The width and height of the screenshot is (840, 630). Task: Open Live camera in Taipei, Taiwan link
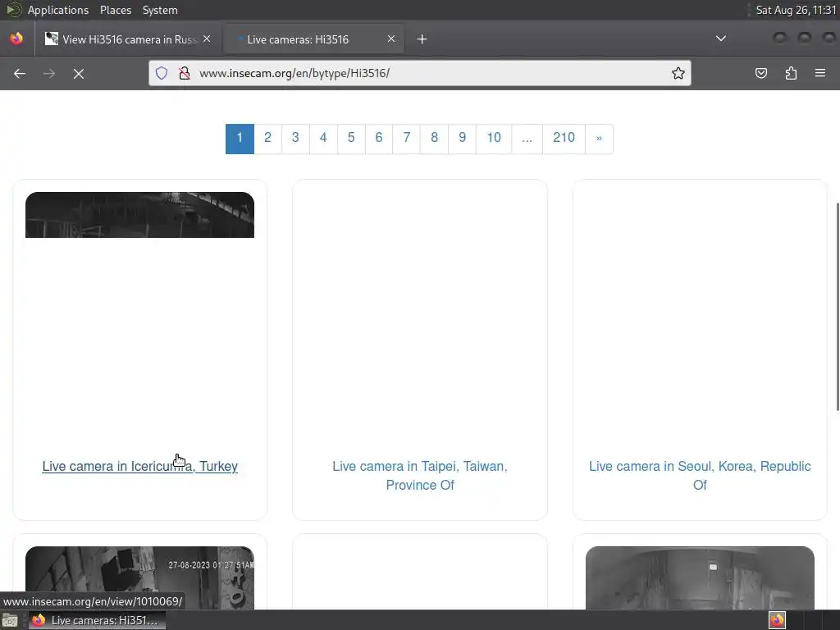[x=420, y=475]
